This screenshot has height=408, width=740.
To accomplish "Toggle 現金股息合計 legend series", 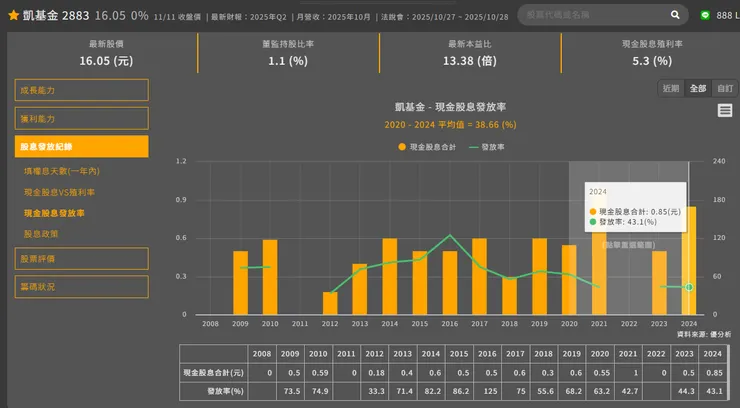I will pyautogui.click(x=427, y=147).
